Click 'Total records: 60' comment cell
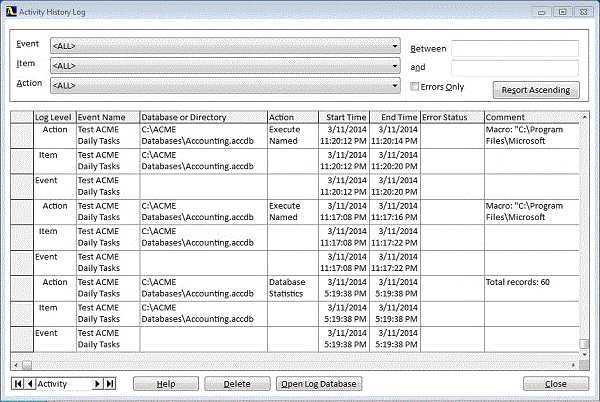 pyautogui.click(x=532, y=288)
